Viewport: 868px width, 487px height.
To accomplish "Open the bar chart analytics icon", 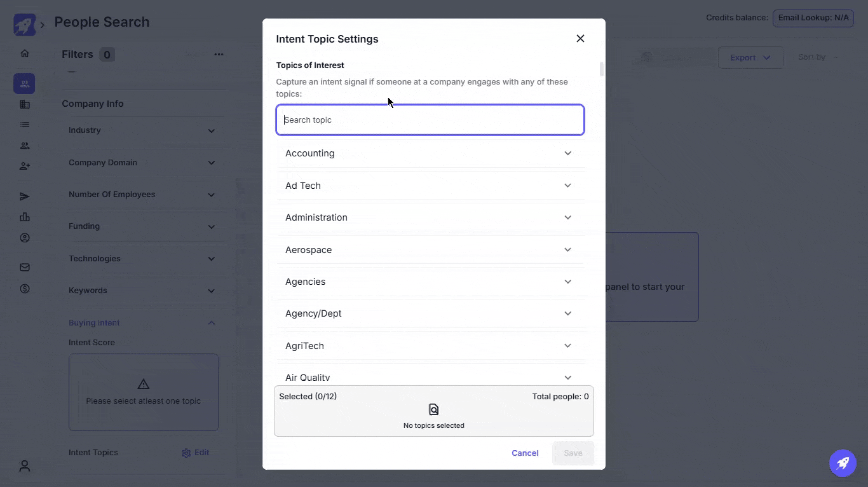I will [25, 217].
